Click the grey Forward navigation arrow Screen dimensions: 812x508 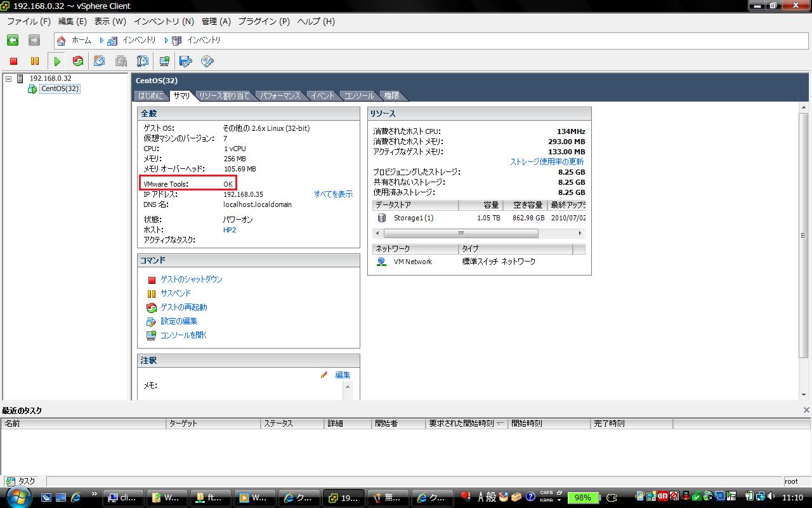click(x=34, y=40)
